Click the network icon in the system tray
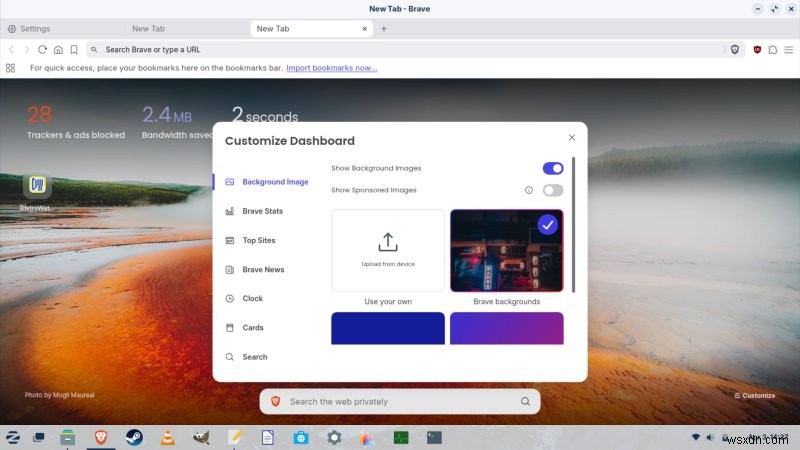This screenshot has height=450, width=800. (x=695, y=437)
